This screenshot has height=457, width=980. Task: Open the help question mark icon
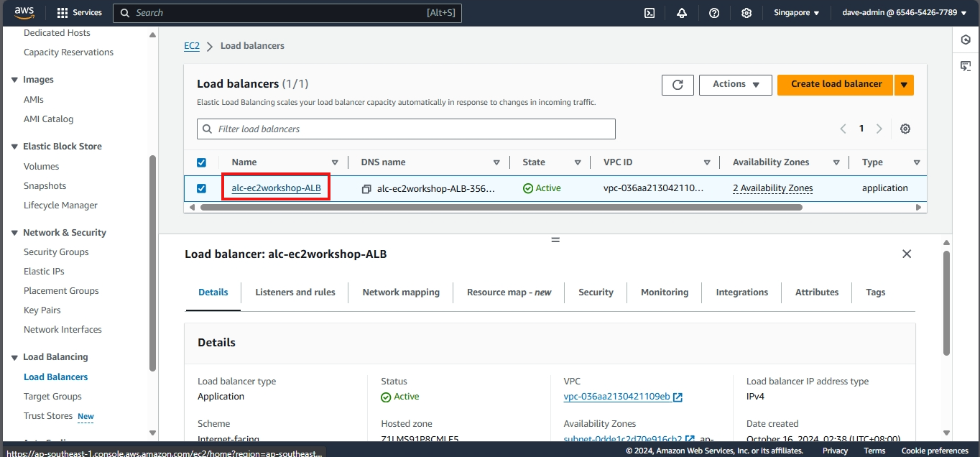714,13
